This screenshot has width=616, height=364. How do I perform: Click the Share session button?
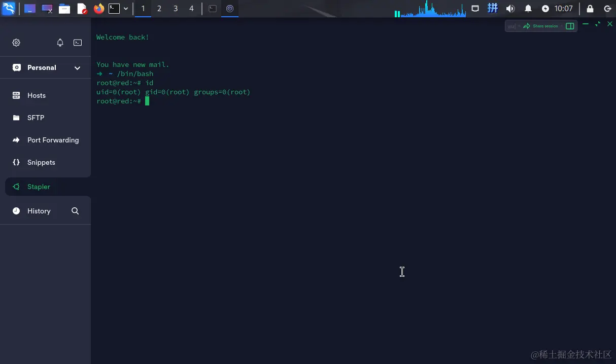[x=540, y=26]
